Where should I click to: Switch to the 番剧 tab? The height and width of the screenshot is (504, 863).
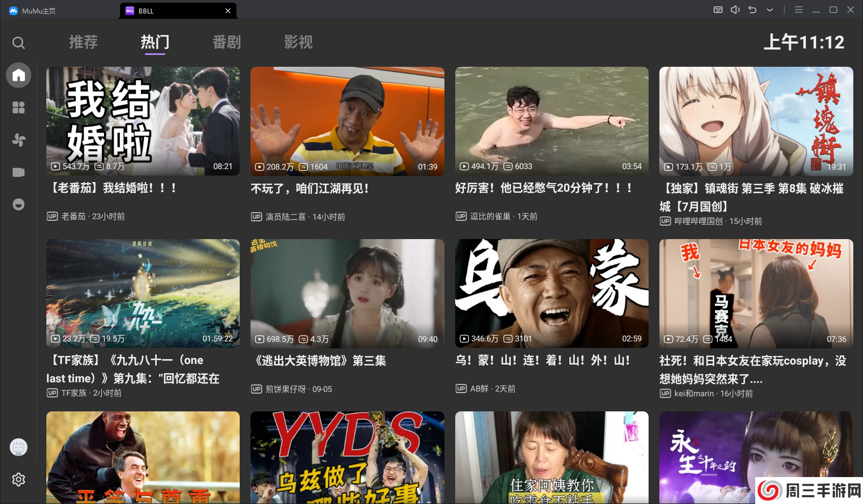(x=227, y=43)
